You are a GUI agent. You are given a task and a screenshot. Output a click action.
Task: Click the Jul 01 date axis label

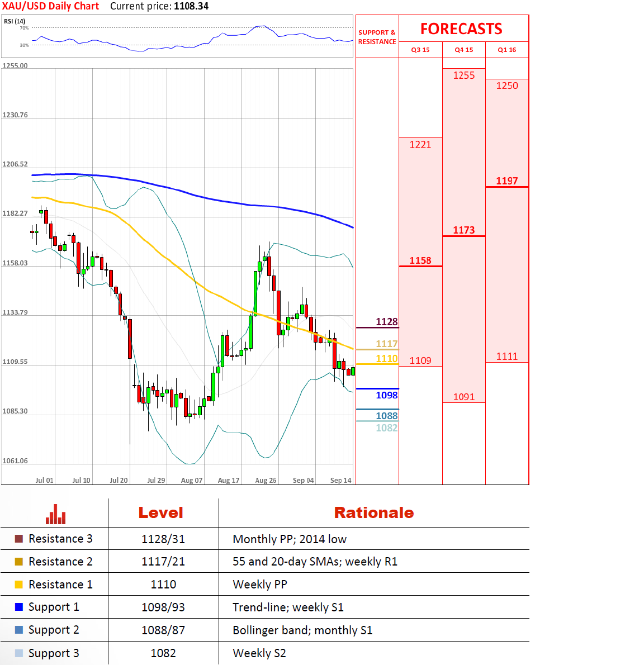pos(44,480)
